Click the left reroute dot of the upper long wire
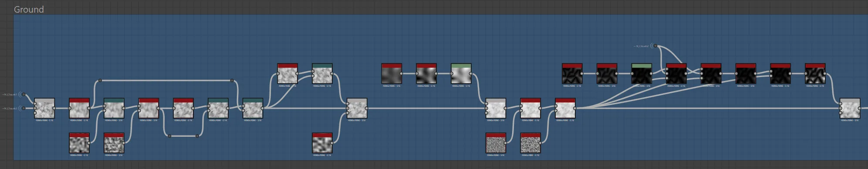 [x=100, y=81]
